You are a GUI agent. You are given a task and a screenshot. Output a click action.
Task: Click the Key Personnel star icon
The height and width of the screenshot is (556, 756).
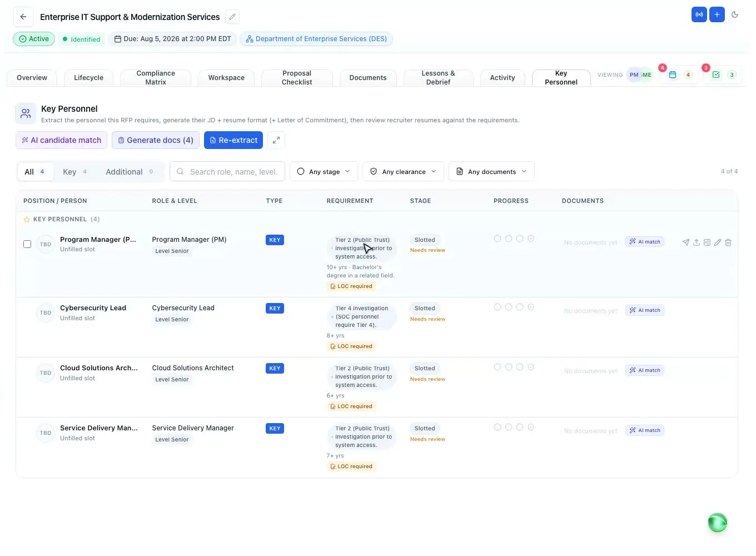click(27, 220)
